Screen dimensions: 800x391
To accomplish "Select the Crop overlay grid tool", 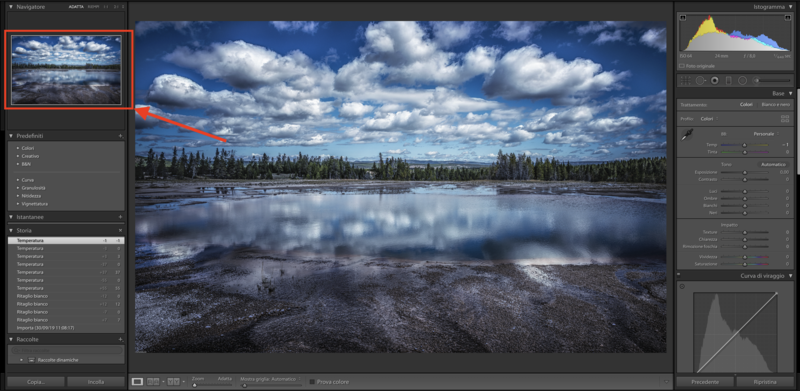I will coord(686,80).
